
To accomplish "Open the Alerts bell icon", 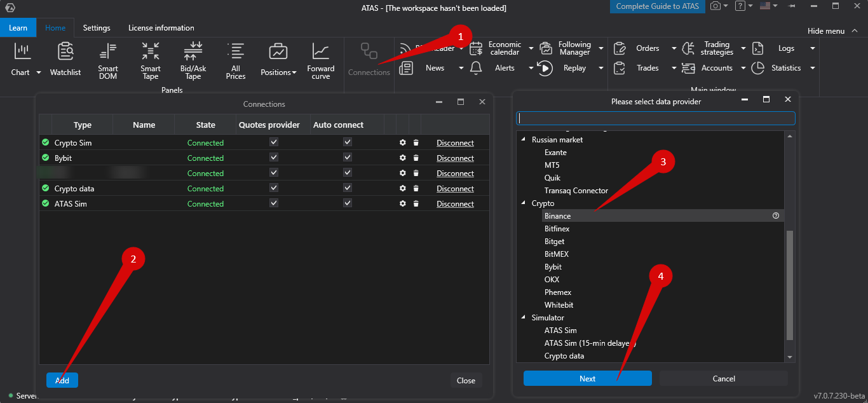I will coord(476,68).
